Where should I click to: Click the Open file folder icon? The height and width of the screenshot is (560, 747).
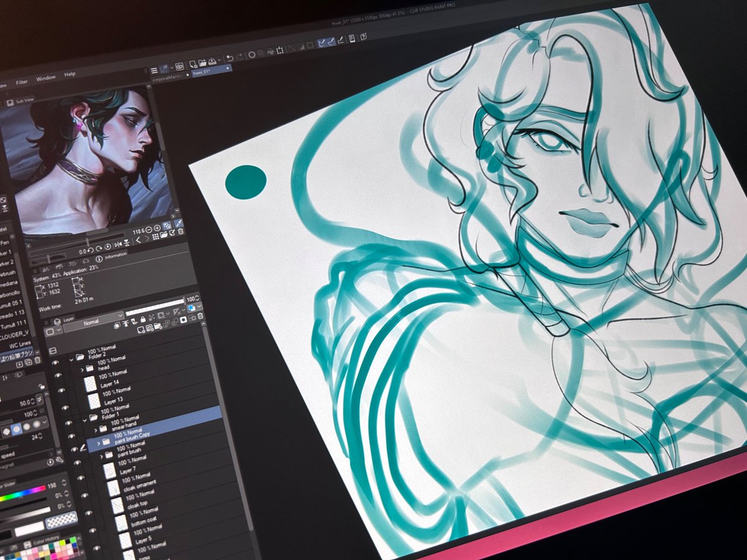(202, 63)
